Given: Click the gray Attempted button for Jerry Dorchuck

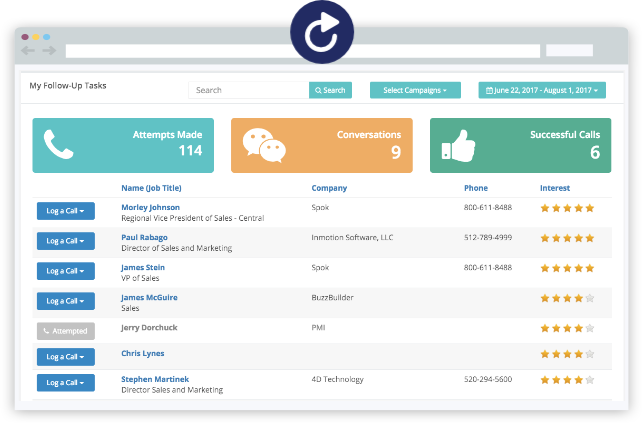Looking at the screenshot, I should click(66, 331).
